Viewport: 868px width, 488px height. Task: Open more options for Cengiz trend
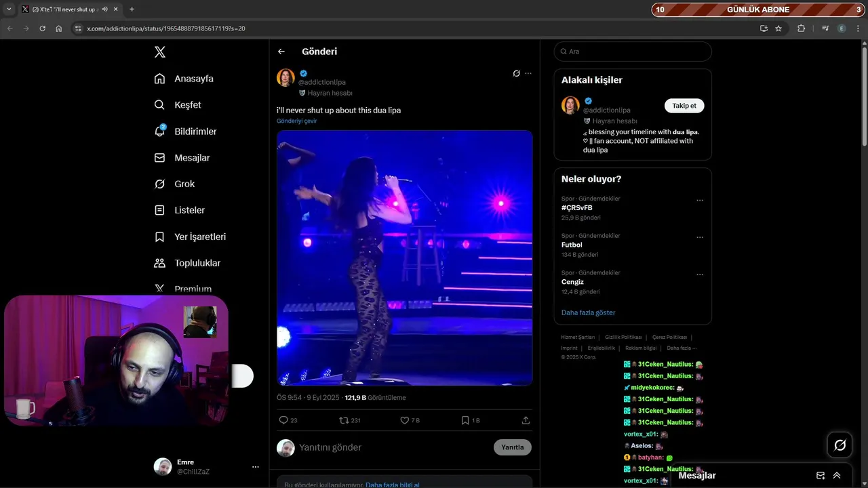tap(700, 274)
